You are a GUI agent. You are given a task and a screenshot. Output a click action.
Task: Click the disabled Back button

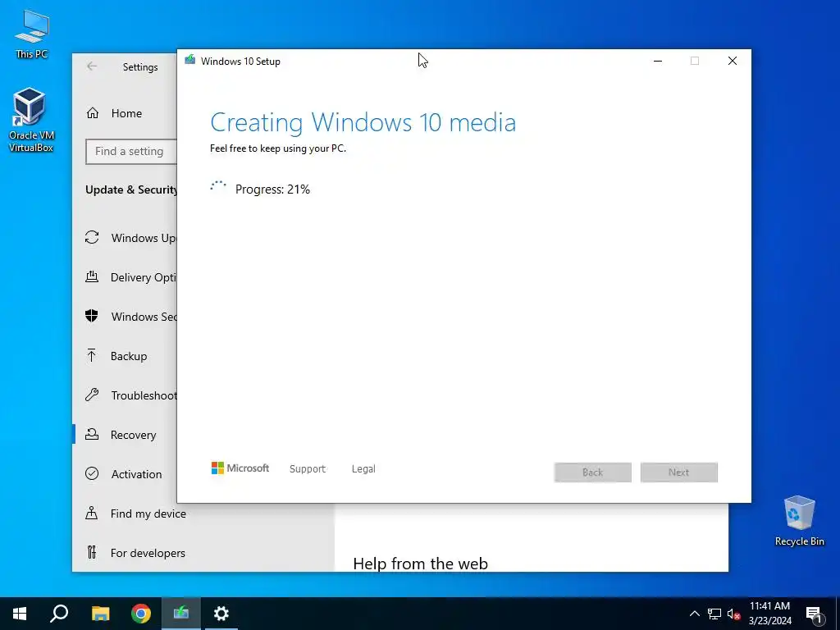click(592, 472)
